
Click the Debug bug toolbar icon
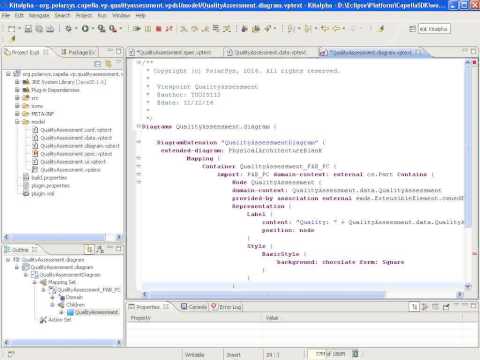click(x=68, y=29)
